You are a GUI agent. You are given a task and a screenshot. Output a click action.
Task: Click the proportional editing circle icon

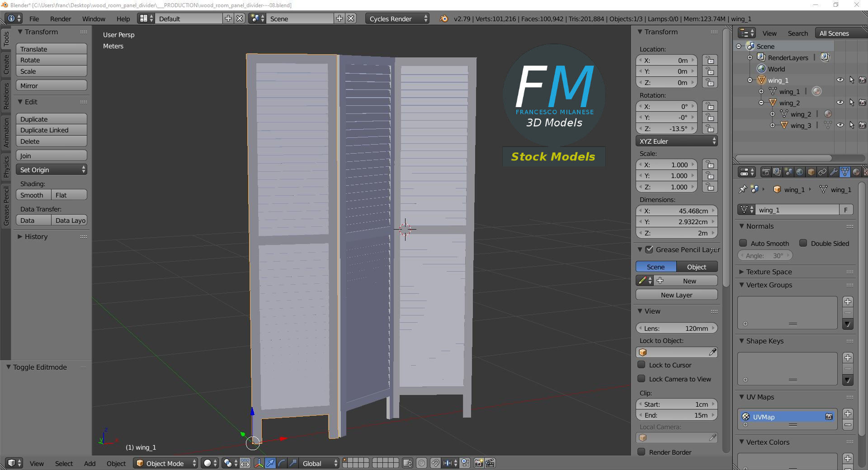421,463
